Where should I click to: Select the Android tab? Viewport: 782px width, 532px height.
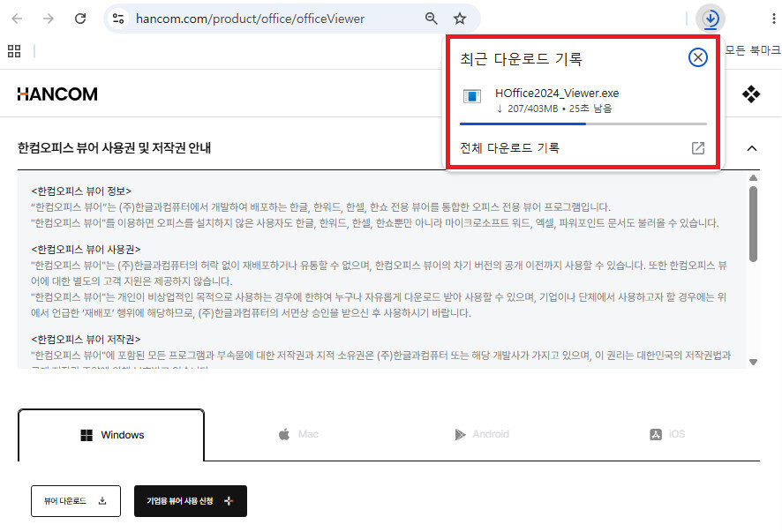tap(482, 434)
